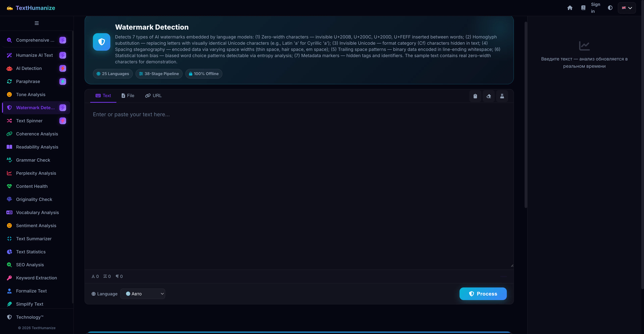This screenshot has width=644, height=334.
Task: Click the Sign in link
Action: click(595, 8)
